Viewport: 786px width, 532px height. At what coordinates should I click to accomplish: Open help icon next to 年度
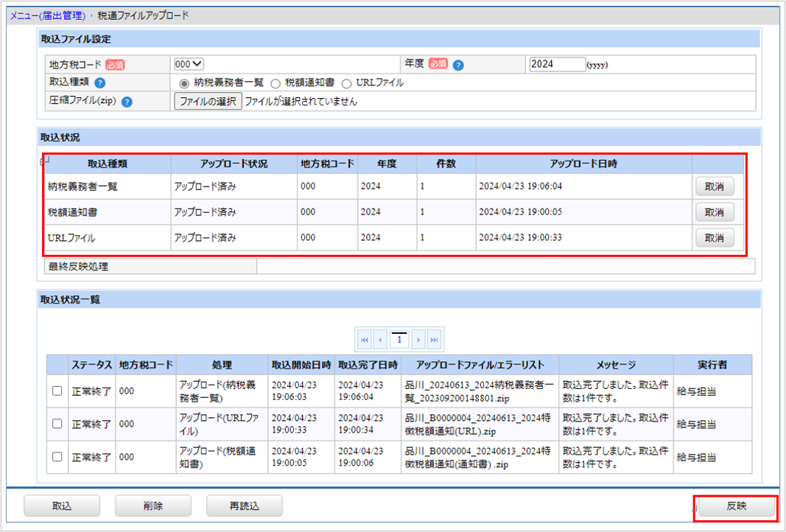point(457,65)
